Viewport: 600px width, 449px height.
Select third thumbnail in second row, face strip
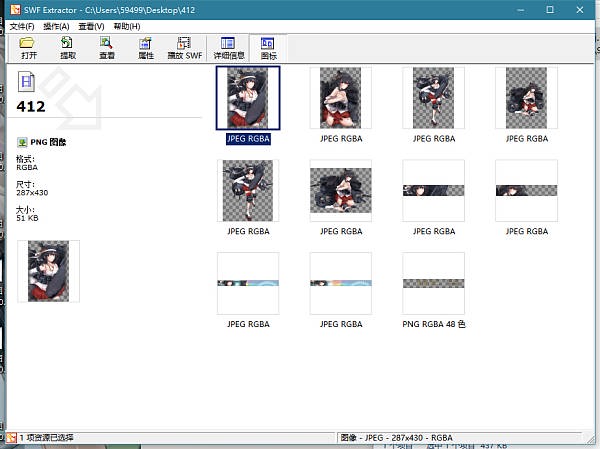coord(433,191)
